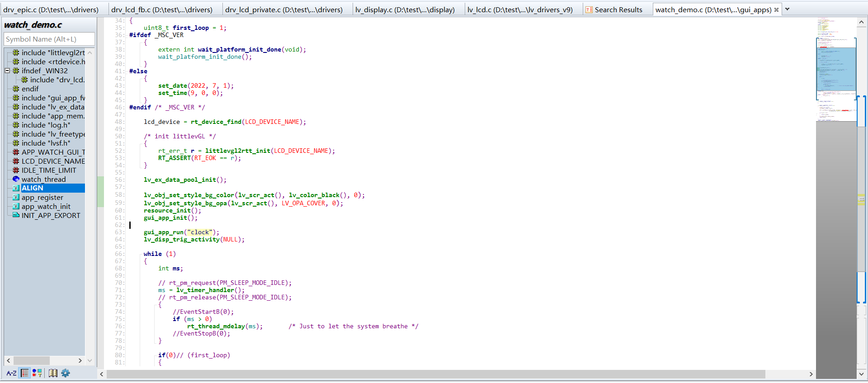The image size is (868, 383).
Task: Jump to app_watch_init in the symbol list
Action: [46, 206]
